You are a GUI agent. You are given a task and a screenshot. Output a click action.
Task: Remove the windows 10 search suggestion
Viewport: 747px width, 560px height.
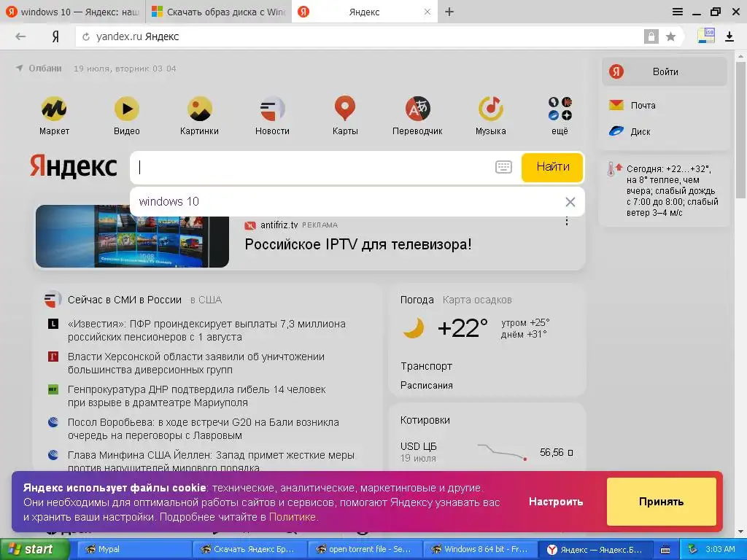point(570,202)
